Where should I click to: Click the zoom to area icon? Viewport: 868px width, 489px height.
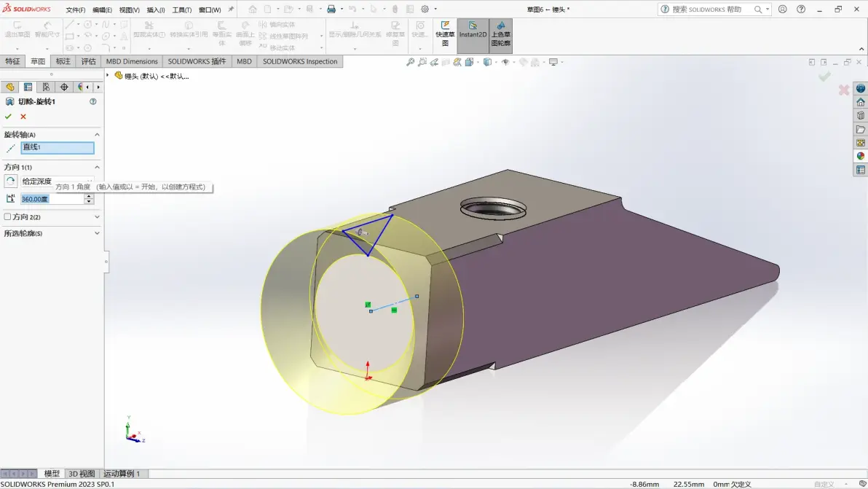point(422,62)
